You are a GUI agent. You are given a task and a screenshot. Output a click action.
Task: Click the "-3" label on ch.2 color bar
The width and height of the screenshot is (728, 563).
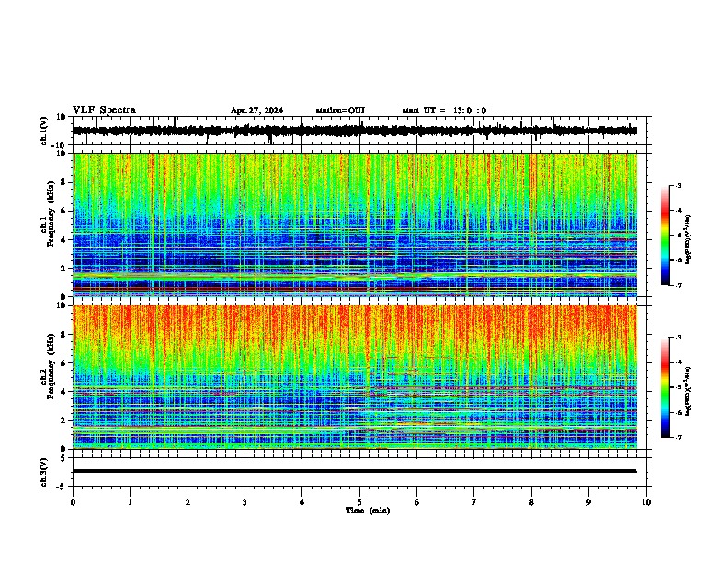click(x=678, y=338)
